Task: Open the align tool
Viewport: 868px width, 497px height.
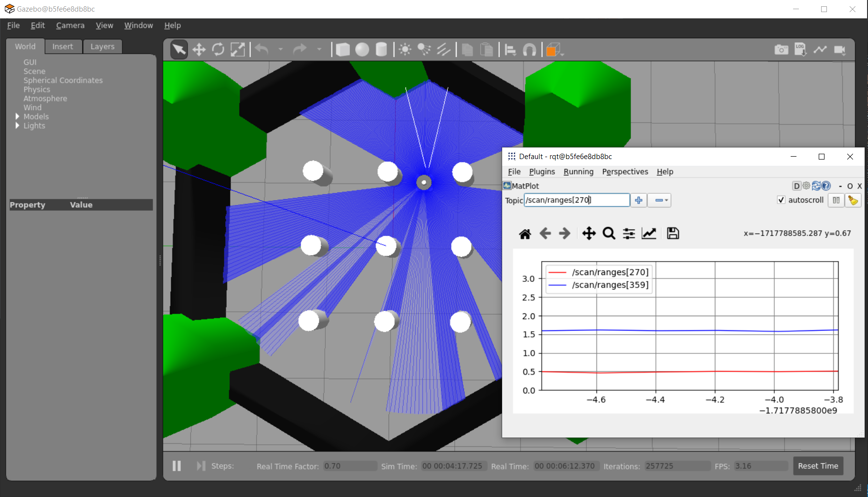Action: point(510,49)
